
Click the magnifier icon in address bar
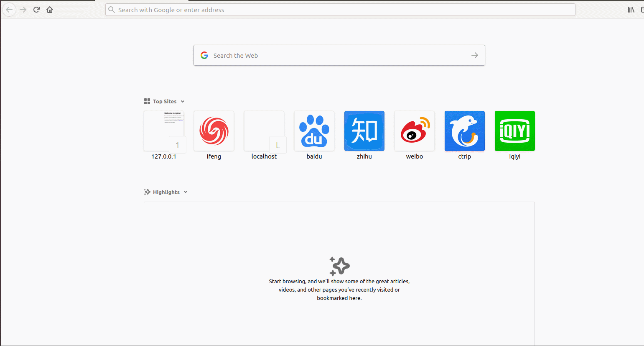pyautogui.click(x=112, y=10)
